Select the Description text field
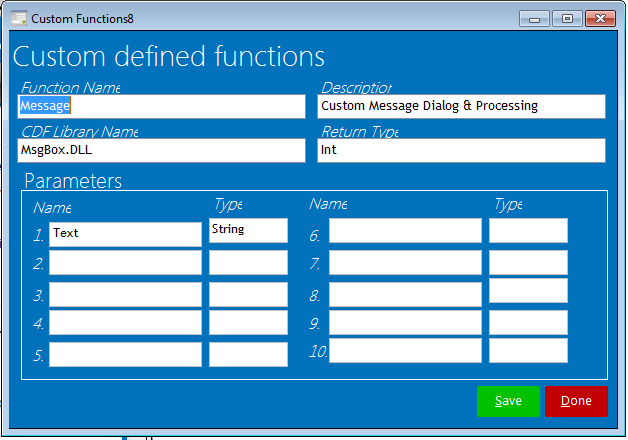This screenshot has height=440, width=628. click(461, 106)
